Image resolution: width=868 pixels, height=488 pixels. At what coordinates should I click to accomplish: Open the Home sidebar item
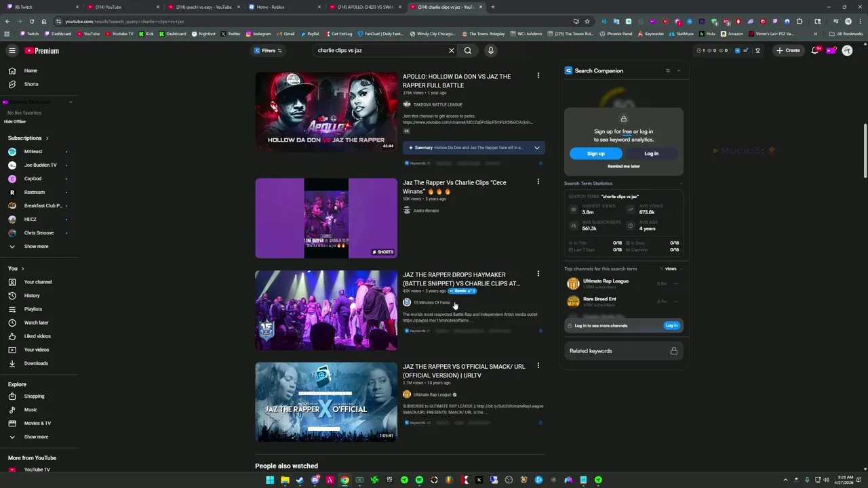38,70
